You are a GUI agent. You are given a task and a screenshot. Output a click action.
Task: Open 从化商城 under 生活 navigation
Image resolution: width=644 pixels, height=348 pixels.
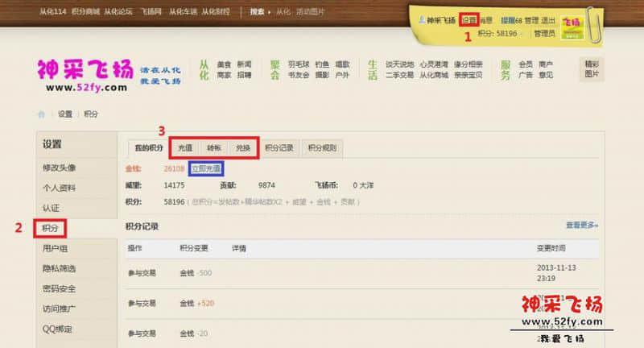tap(434, 75)
